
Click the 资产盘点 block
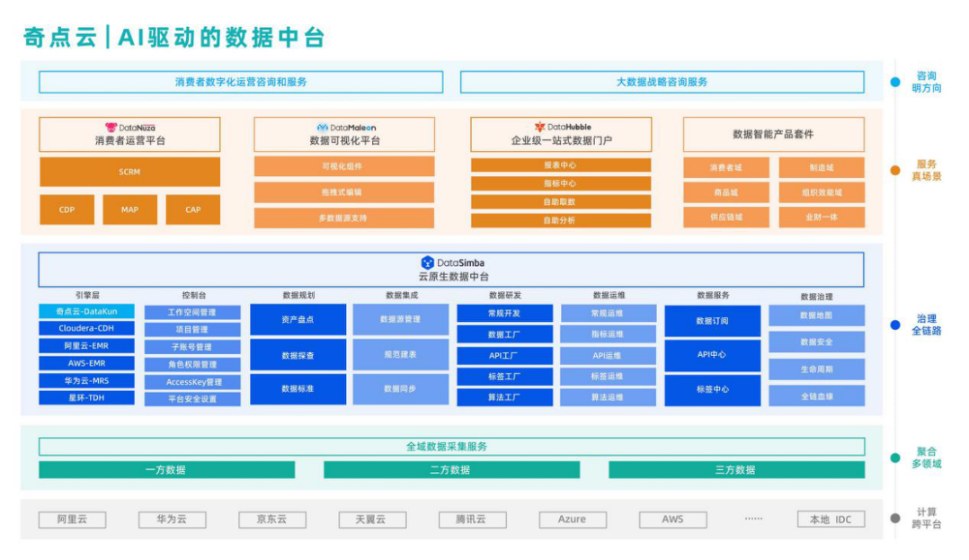pos(298,320)
